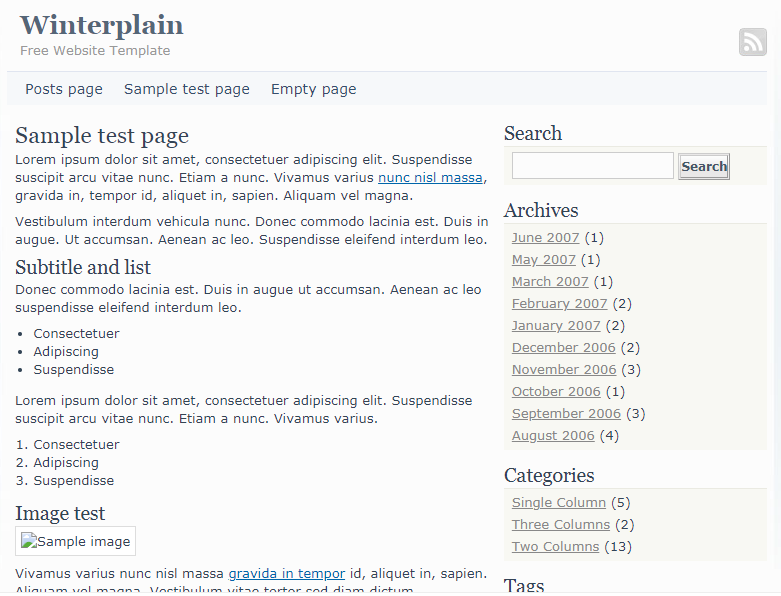Open the February 2007 archive
This screenshot has height=596, width=781.
click(x=559, y=304)
